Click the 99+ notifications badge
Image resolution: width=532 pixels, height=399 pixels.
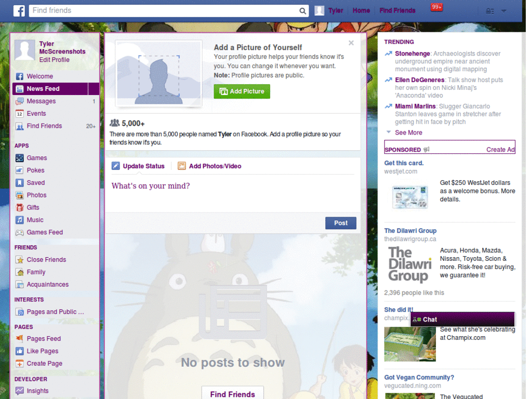pos(436,7)
